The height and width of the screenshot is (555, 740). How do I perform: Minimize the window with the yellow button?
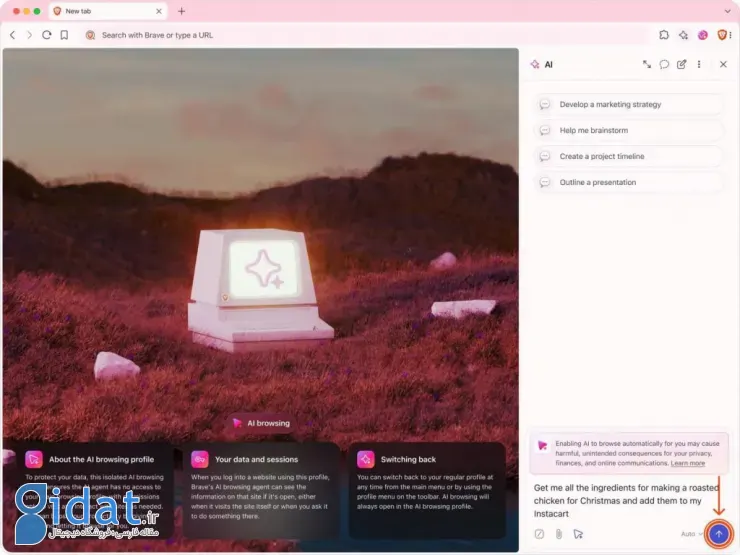click(26, 11)
